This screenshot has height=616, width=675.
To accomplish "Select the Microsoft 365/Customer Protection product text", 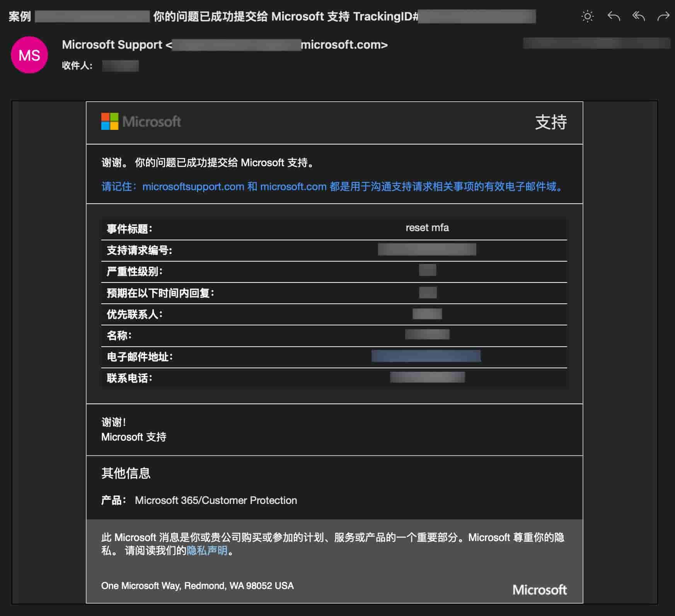I will [216, 500].
